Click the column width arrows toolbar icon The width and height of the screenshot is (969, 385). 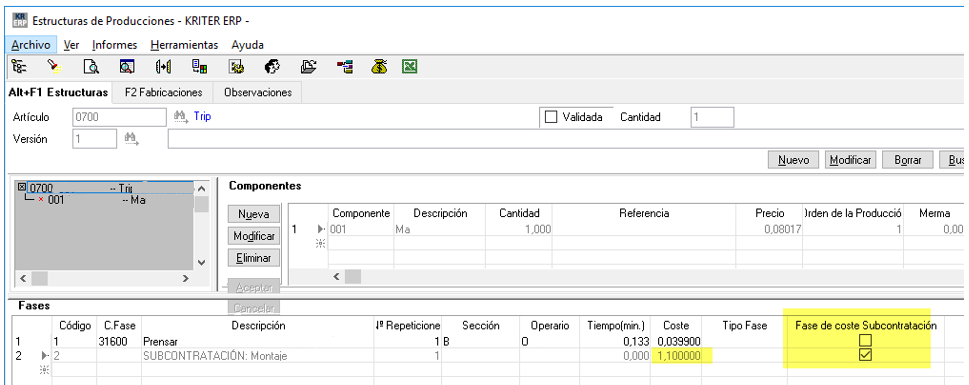point(163,66)
